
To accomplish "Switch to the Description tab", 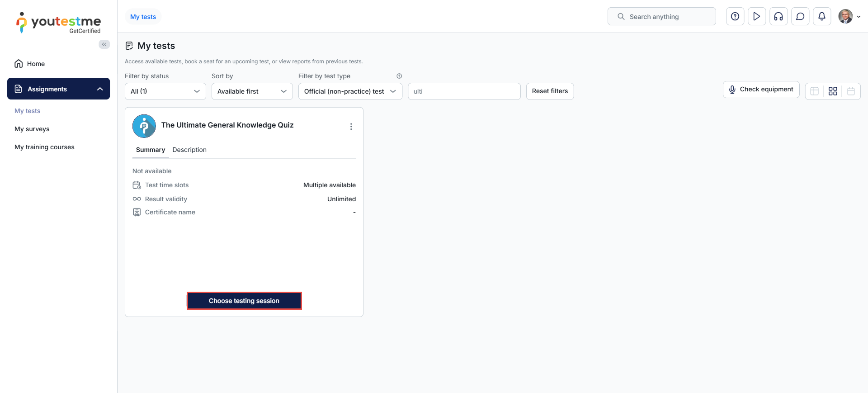I will click(189, 150).
